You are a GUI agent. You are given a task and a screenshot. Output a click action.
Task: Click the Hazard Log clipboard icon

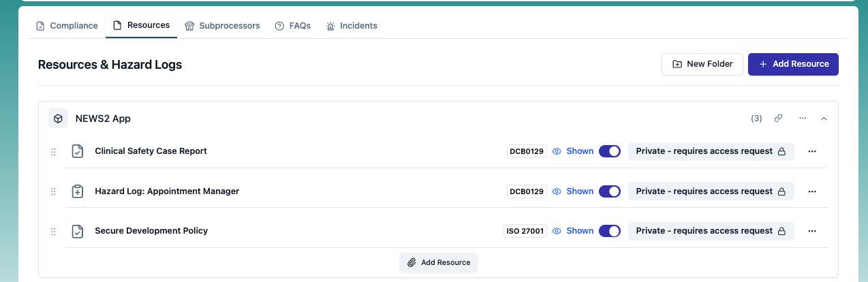[x=78, y=191]
